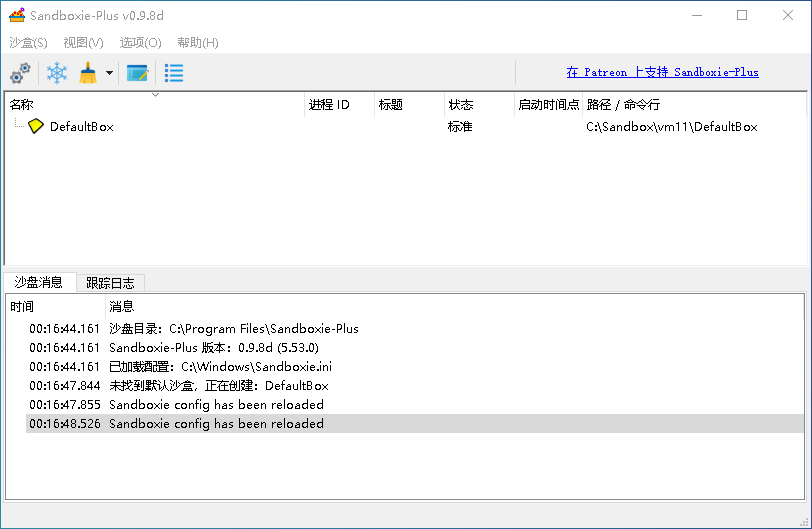This screenshot has width=812, height=529.
Task: Click the snowflake toolbar icon
Action: (x=57, y=73)
